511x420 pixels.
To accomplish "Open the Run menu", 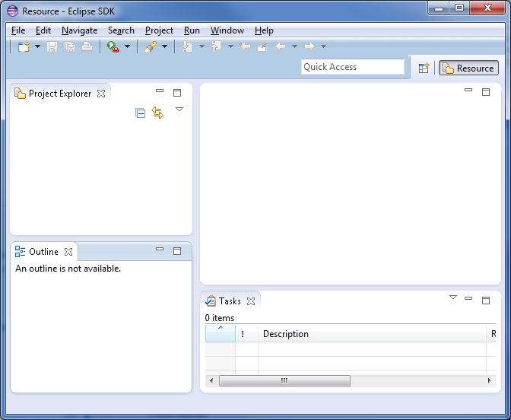I will [192, 30].
